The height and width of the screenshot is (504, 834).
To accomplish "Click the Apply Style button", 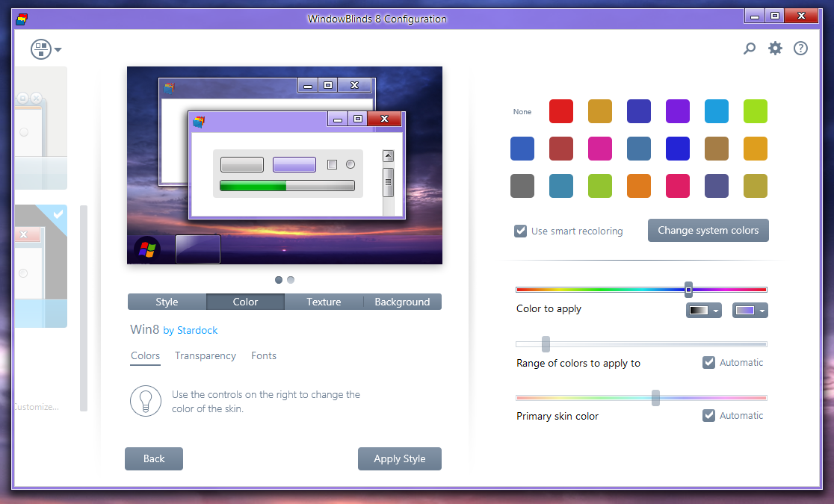I will click(400, 458).
